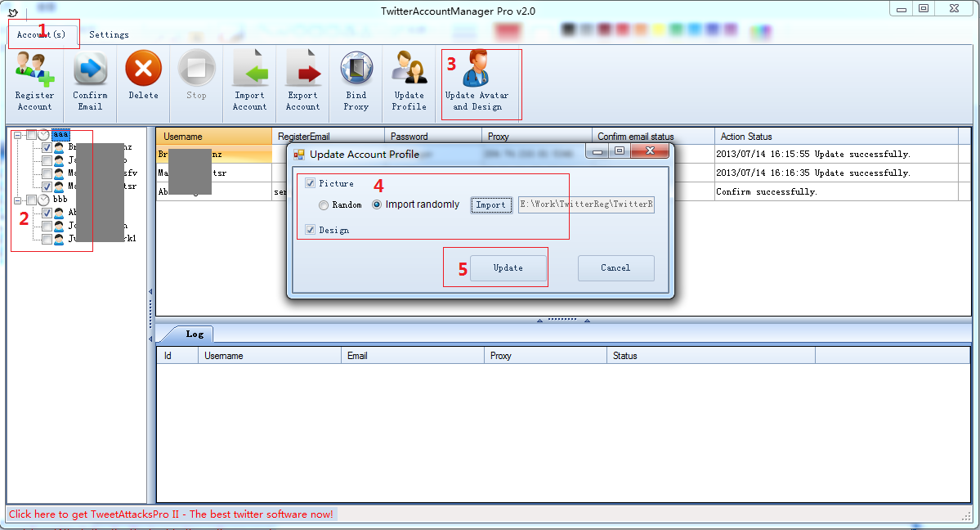Click the RegisterEmail column header
The image size is (980, 530).
328,137
